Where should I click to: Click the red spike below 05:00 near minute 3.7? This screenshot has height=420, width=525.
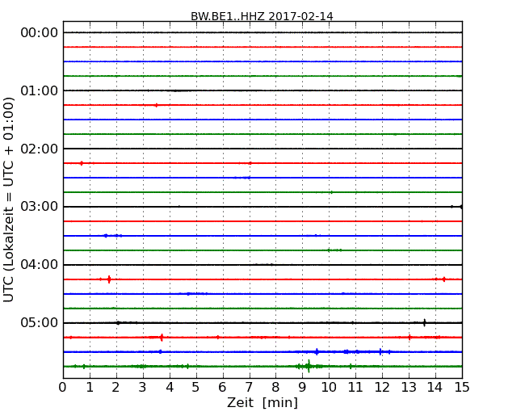pos(162,338)
